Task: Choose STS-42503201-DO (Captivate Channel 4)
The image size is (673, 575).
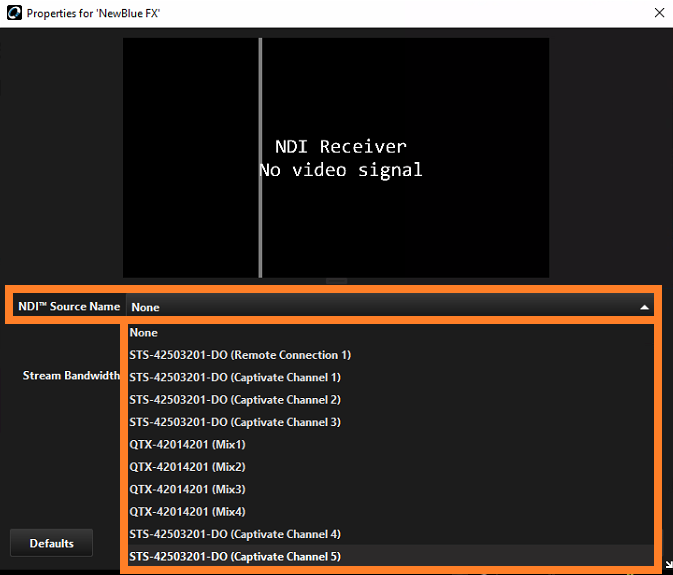Action: (x=391, y=534)
